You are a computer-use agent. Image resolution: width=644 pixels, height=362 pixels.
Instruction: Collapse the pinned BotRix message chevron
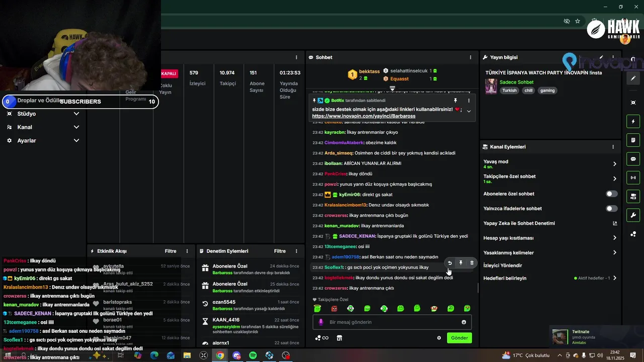pos(469,111)
